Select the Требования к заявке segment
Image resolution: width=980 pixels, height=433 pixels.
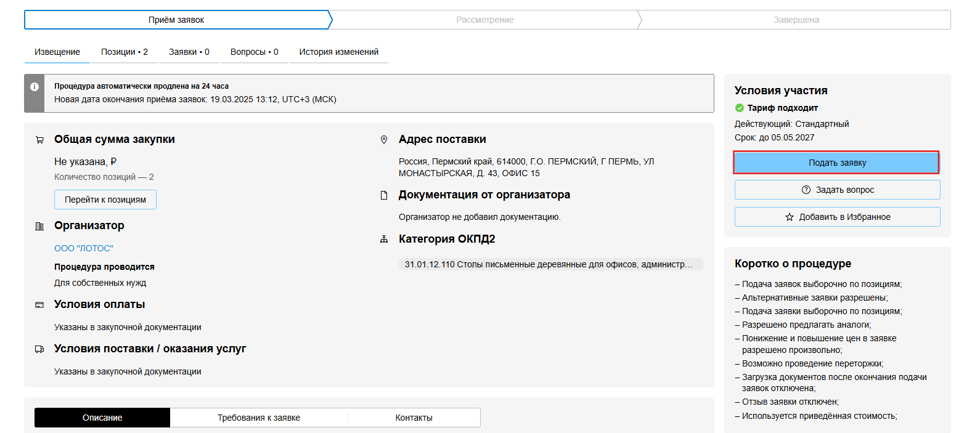[x=259, y=418]
